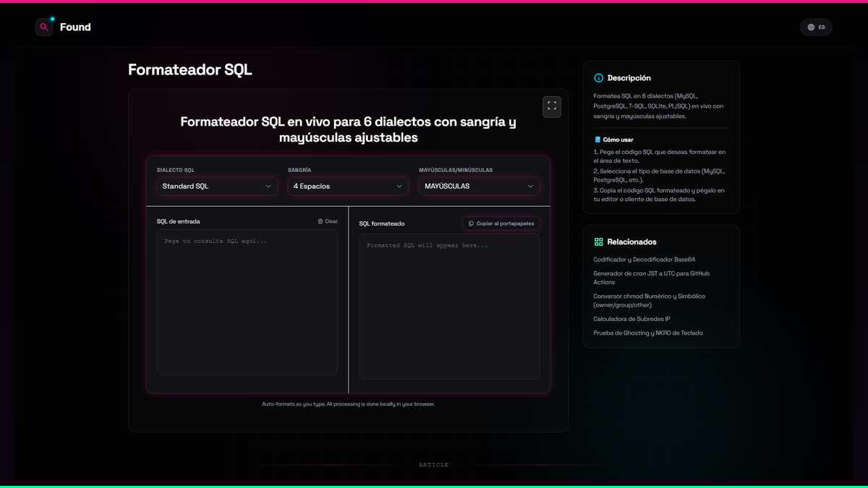Open Codificador y Decodificador Base64 link
868x488 pixels.
click(x=644, y=260)
